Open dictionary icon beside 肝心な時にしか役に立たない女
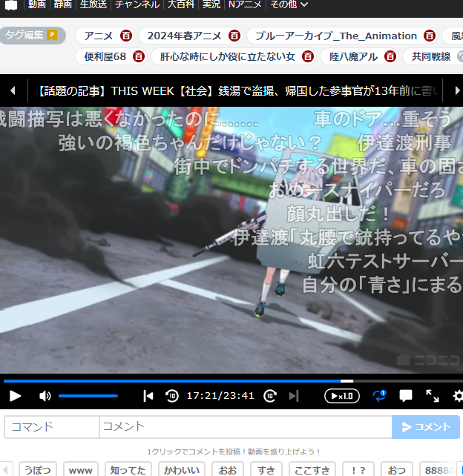The height and width of the screenshot is (476, 463). (x=308, y=56)
